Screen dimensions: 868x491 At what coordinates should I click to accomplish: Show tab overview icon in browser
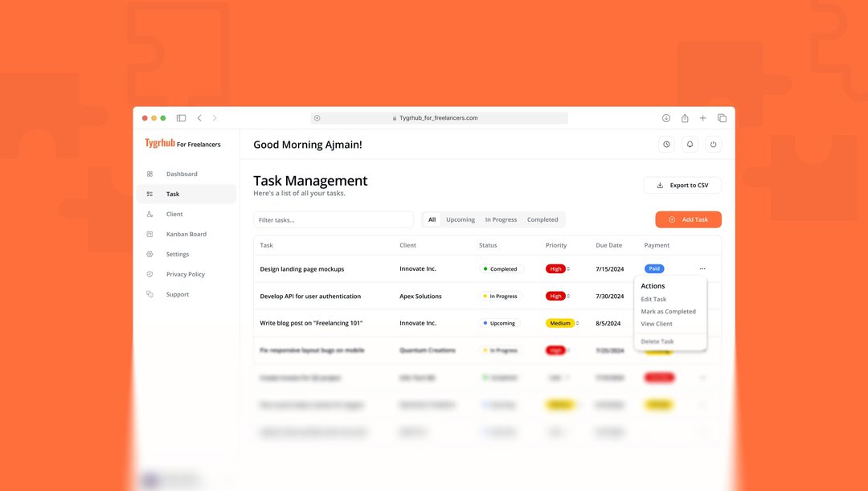pyautogui.click(x=722, y=118)
